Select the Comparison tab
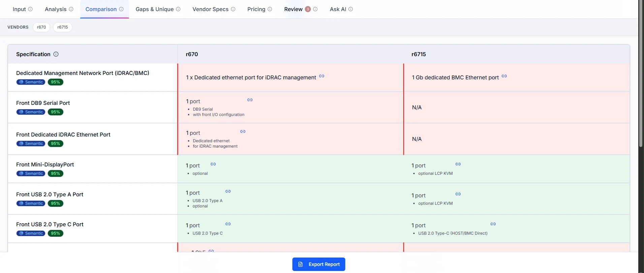644x273 pixels. [x=104, y=9]
